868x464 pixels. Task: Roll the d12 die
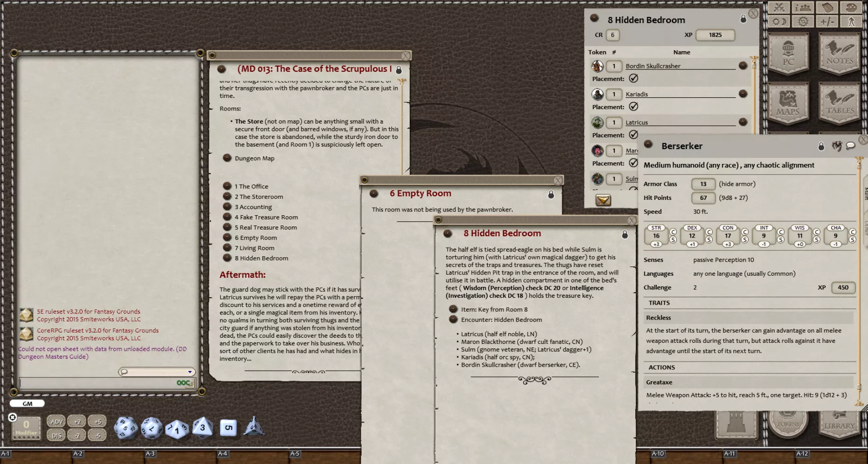pyautogui.click(x=152, y=428)
